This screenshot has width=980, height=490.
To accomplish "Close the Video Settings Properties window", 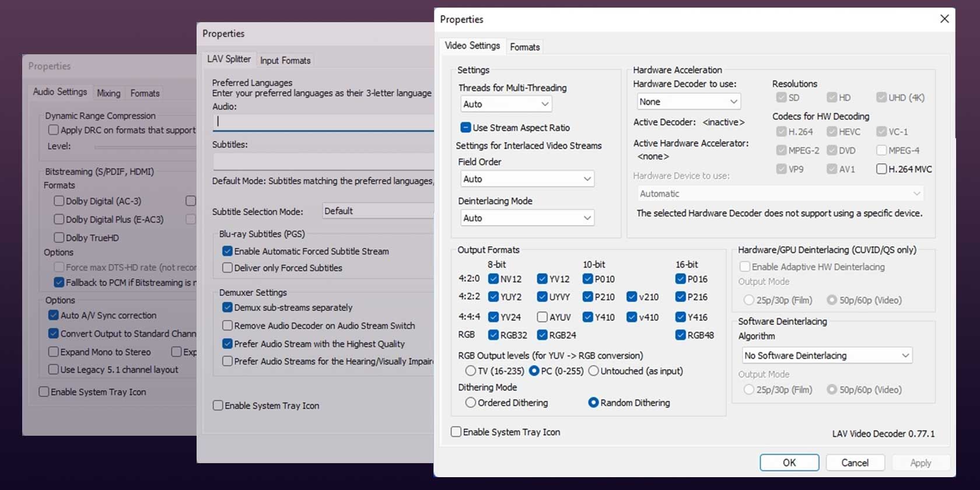I will coord(944,19).
